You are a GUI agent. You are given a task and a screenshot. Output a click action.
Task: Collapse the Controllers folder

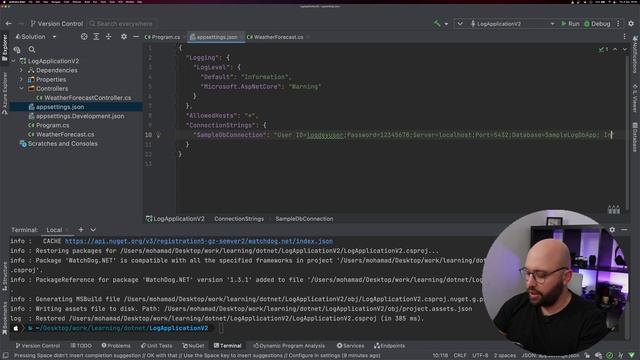22,89
